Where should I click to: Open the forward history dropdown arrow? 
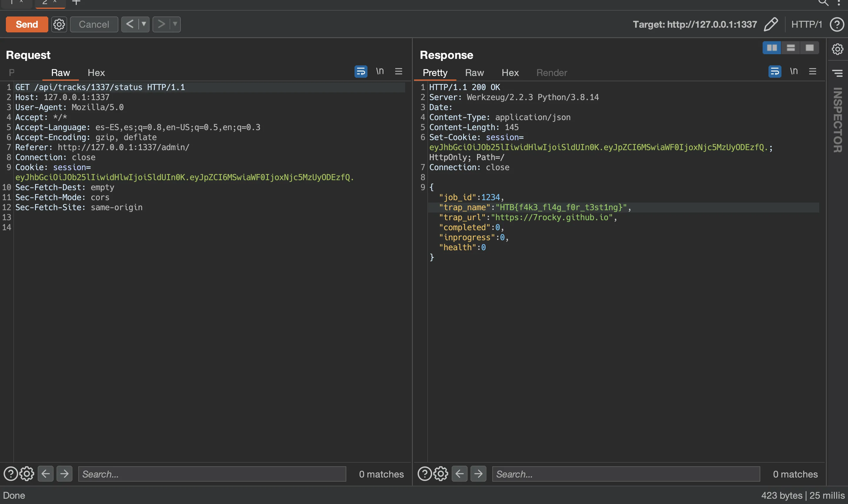pyautogui.click(x=175, y=24)
